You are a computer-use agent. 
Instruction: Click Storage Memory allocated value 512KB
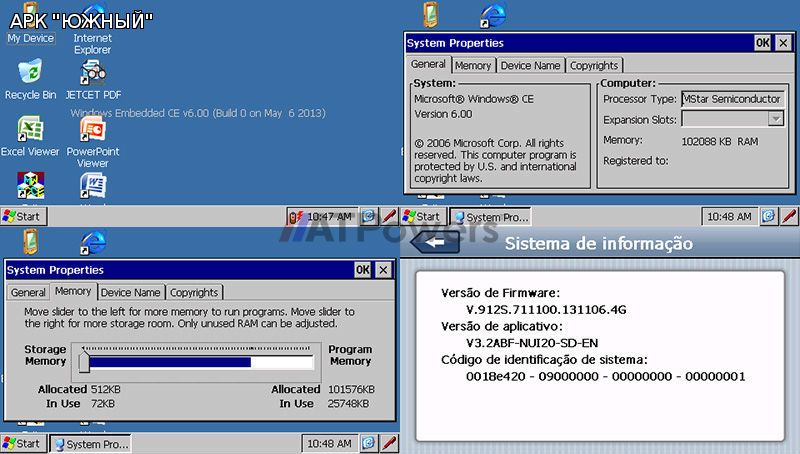pos(106,389)
